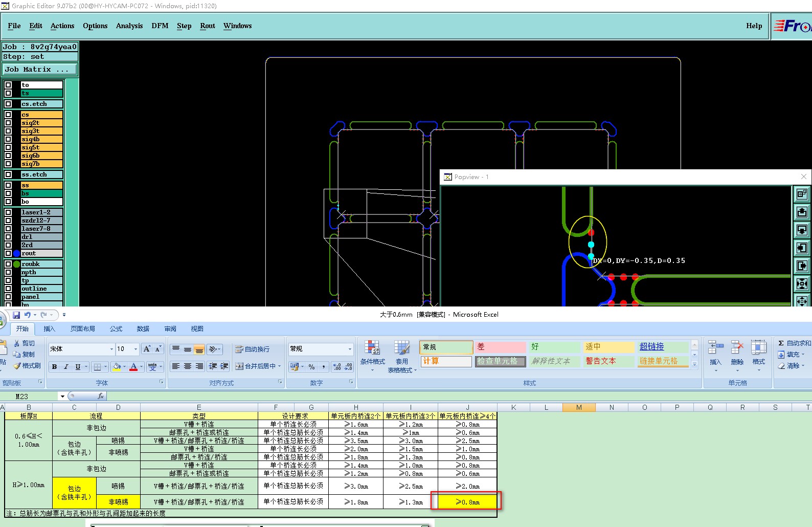Screen dimensions: 812x527
Task: Click the 自动求和 AutoSum button
Action: (794, 343)
